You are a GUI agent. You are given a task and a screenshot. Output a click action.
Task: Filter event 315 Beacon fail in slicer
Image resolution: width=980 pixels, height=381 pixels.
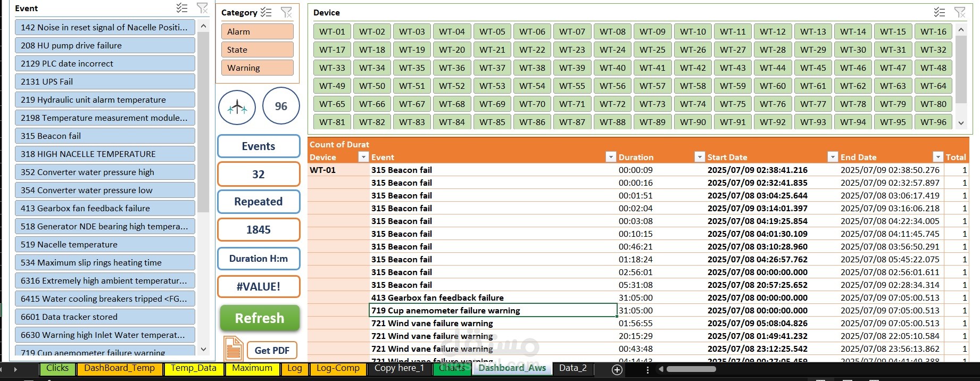(105, 136)
